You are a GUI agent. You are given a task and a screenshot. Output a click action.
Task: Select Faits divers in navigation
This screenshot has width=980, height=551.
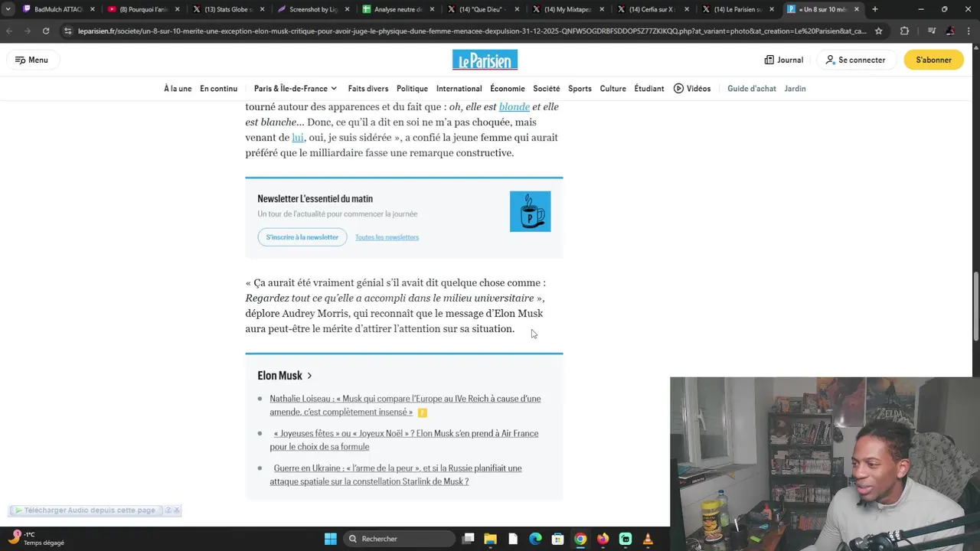coord(368,89)
